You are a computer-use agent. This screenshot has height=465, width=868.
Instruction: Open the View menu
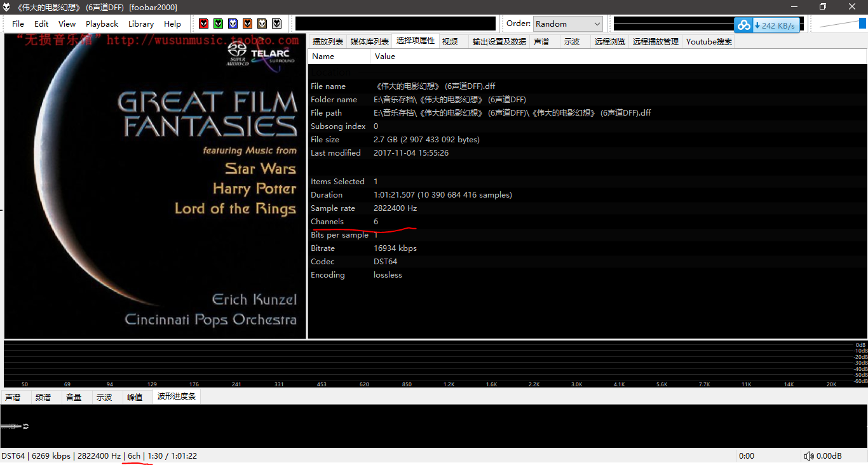point(67,24)
